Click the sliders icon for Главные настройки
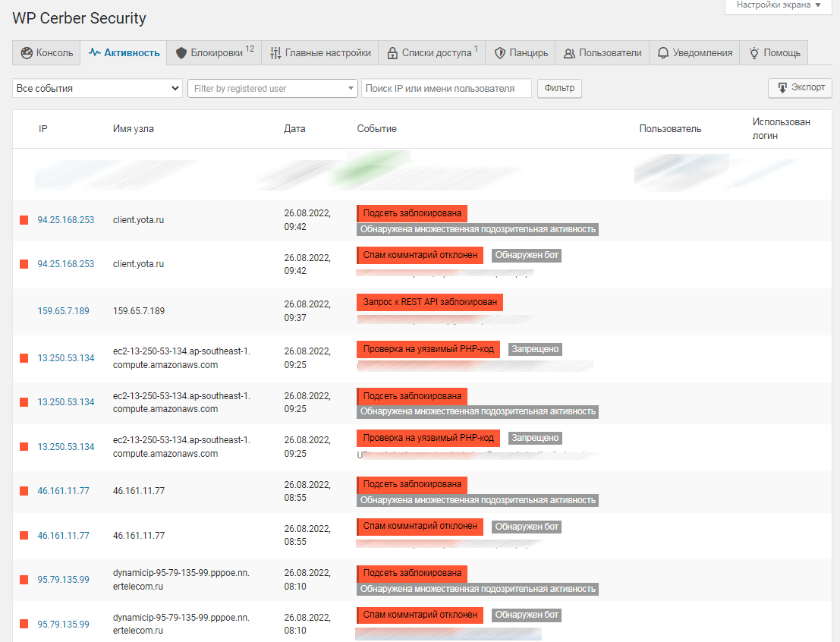The image size is (840, 642). pyautogui.click(x=275, y=53)
